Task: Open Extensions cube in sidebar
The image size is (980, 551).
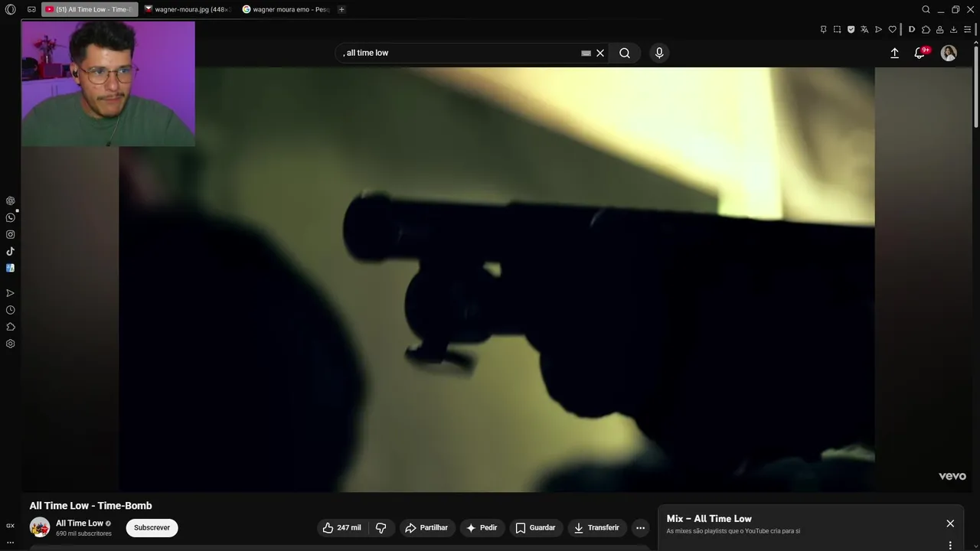Action: pyautogui.click(x=11, y=327)
